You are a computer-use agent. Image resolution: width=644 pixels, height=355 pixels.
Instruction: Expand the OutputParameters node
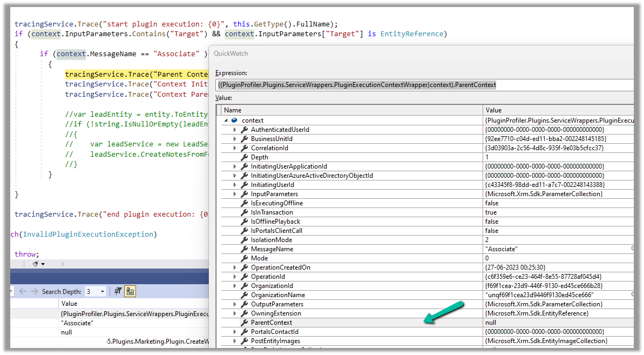pos(234,304)
